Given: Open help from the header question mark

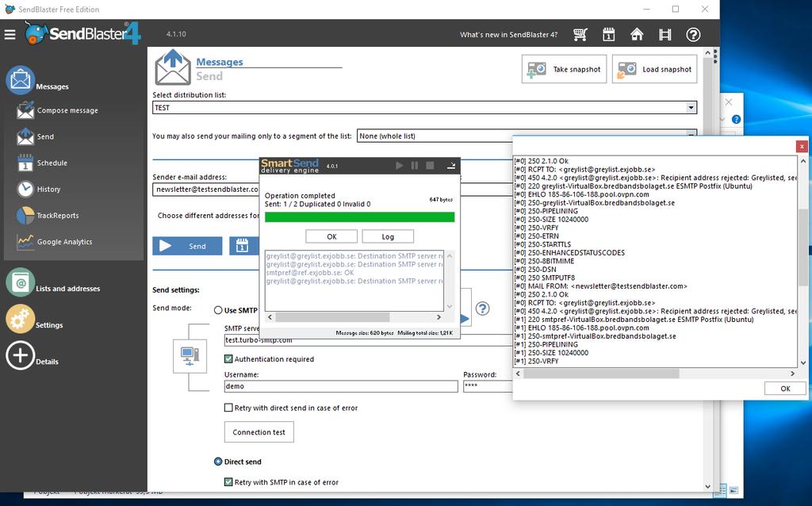Looking at the screenshot, I should pyautogui.click(x=693, y=35).
